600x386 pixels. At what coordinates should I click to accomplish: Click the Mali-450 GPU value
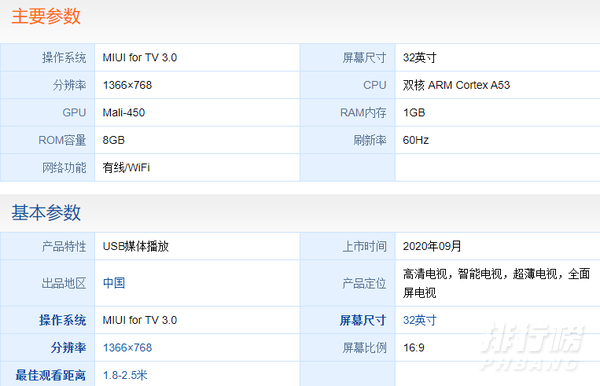pos(124,113)
